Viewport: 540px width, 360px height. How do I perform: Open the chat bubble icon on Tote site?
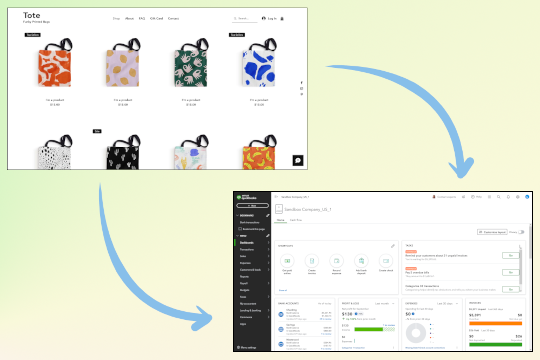point(298,160)
